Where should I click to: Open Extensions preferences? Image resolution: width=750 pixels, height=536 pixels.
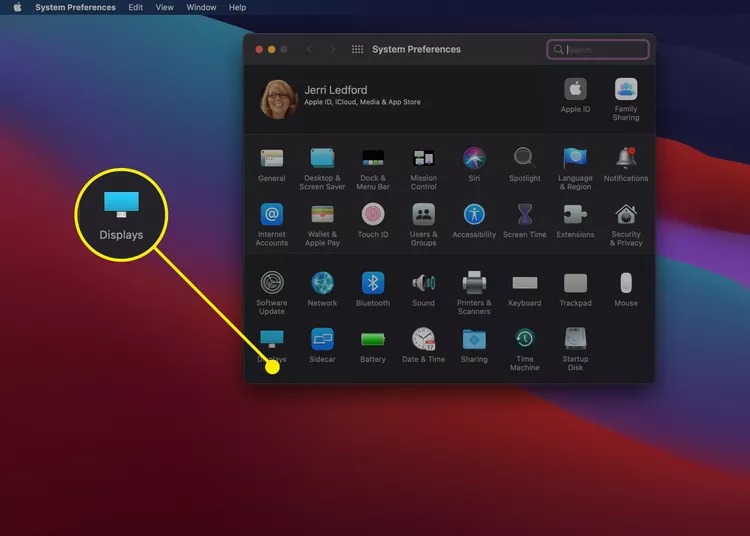tap(575, 221)
